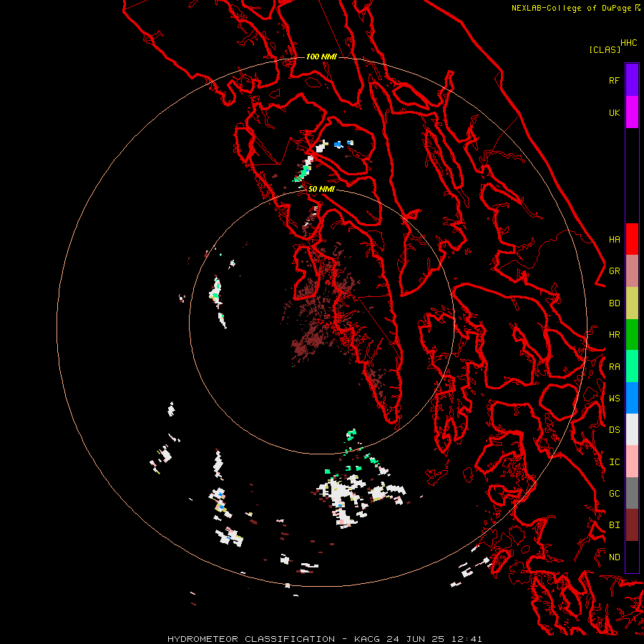The image size is (644, 644).
Task: Click the GR dusty pink legend swatch
Action: click(632, 271)
